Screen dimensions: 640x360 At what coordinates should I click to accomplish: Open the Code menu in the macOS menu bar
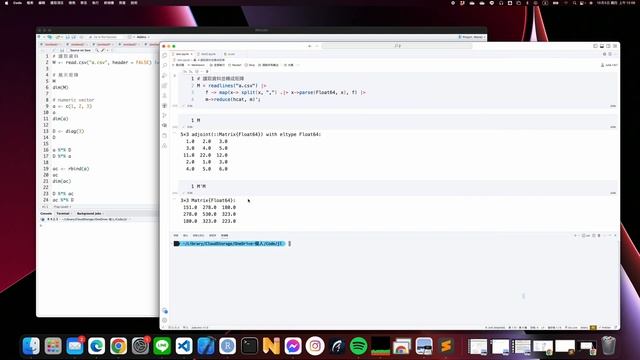click(x=17, y=3)
